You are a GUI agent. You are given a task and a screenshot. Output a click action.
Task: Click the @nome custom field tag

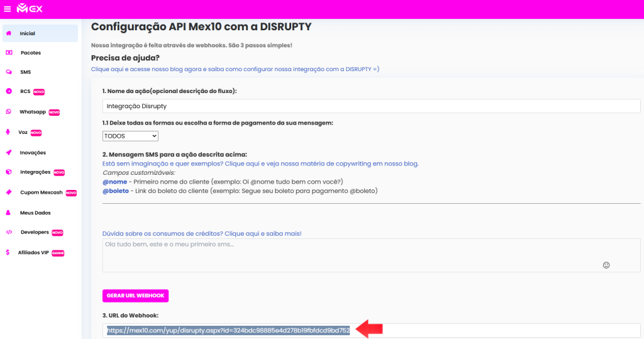coord(114,182)
